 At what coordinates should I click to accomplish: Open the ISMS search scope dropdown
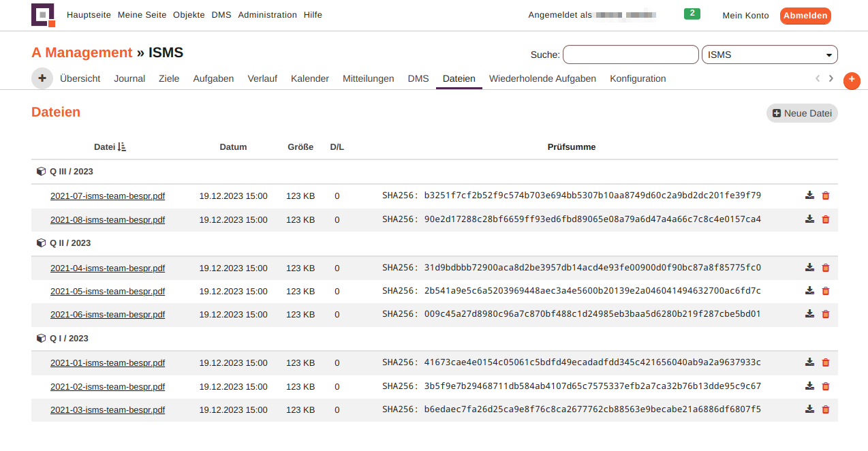click(769, 55)
